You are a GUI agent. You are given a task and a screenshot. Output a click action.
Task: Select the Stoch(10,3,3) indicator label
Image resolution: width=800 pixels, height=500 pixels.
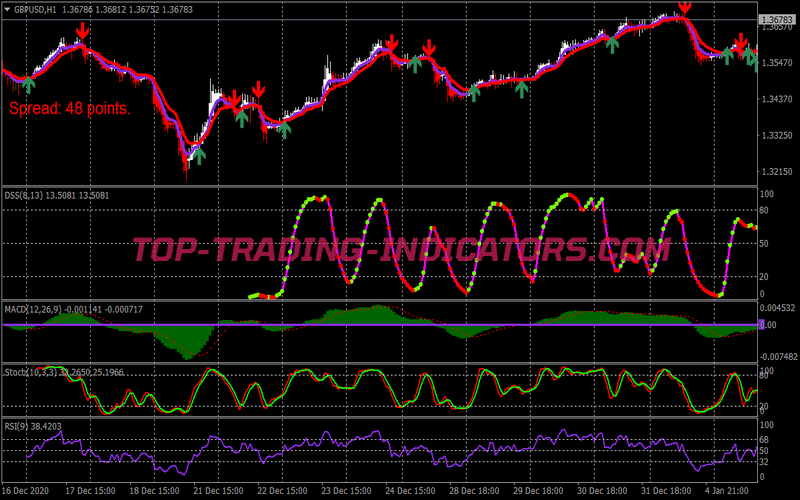click(x=31, y=372)
